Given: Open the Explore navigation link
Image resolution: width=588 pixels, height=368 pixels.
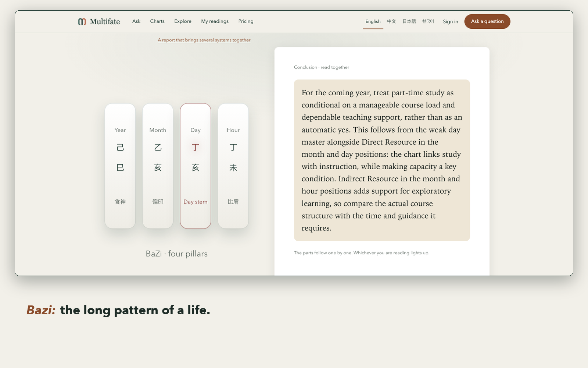Looking at the screenshot, I should tap(183, 21).
